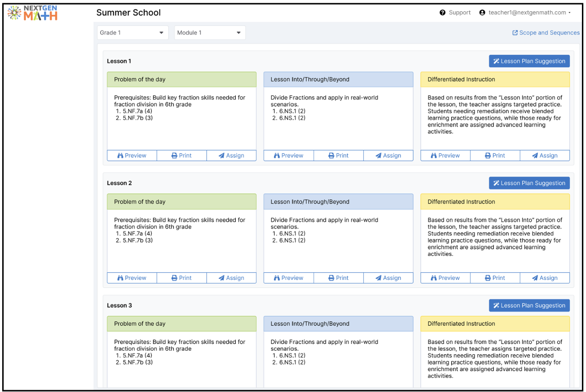
Task: Click the Lesson 2 heading
Action: 119,183
